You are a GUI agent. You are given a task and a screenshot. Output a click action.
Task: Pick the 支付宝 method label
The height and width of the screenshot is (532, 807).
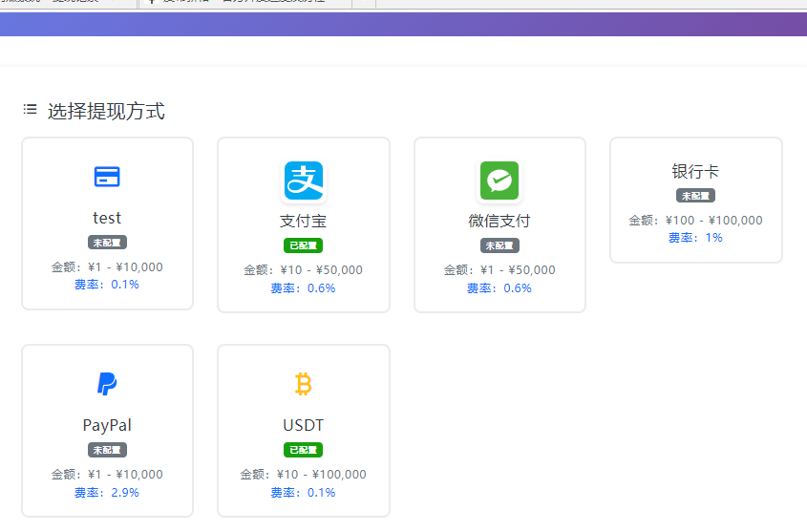tap(304, 221)
